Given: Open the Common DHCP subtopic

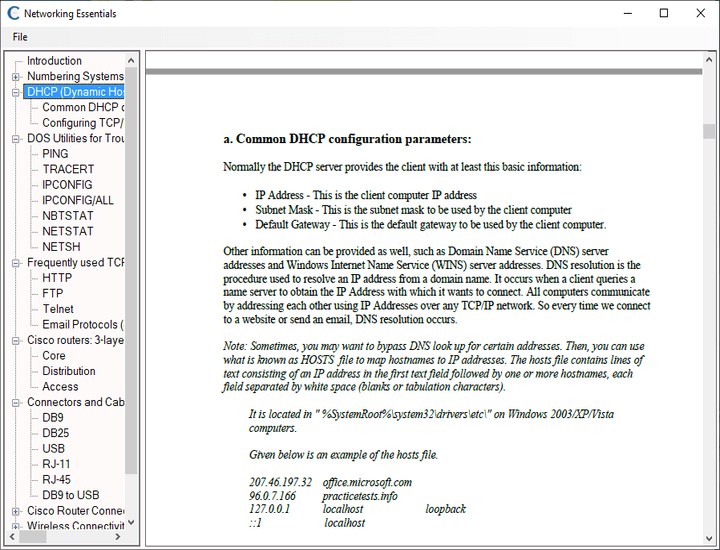Looking at the screenshot, I should tap(83, 107).
